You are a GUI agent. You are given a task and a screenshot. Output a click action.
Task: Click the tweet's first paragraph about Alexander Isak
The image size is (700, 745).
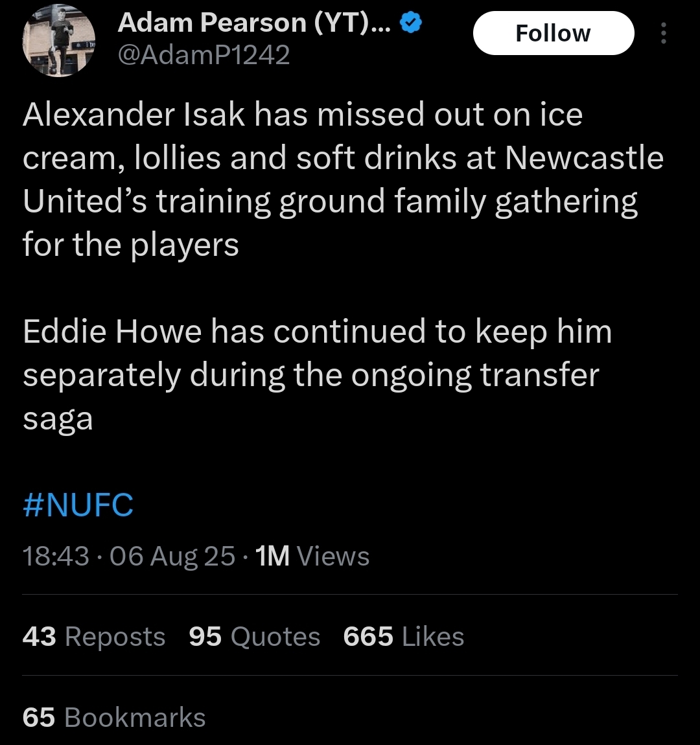[343, 181]
